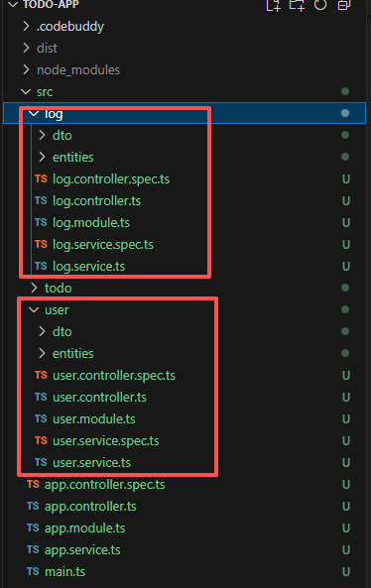Expand the dist folder chevron

(x=26, y=48)
